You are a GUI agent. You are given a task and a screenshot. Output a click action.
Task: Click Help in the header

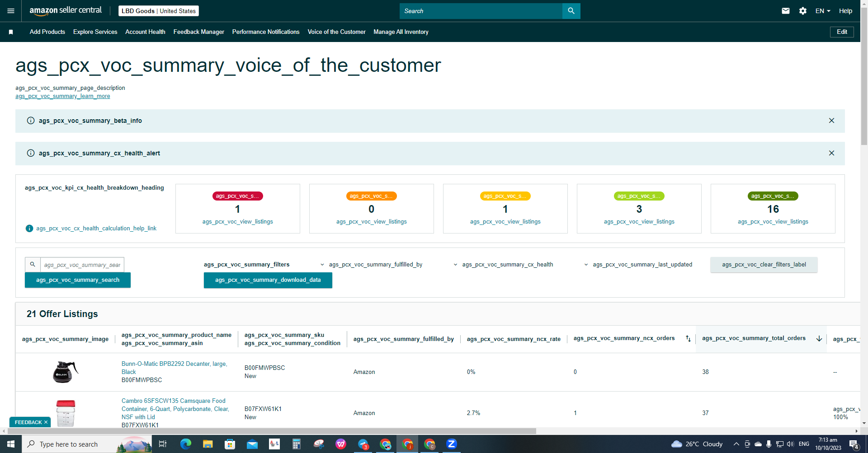tap(845, 11)
